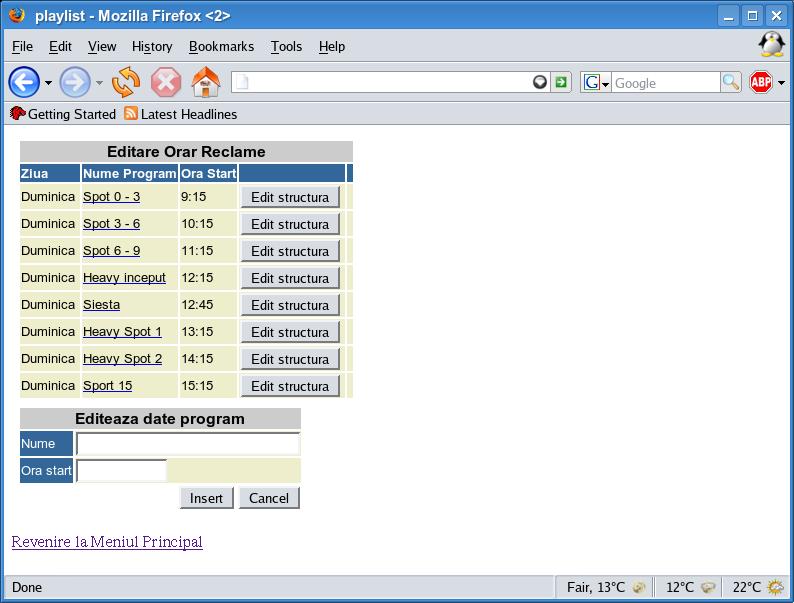Click the search magnifier icon
The height and width of the screenshot is (603, 794).
[x=731, y=82]
